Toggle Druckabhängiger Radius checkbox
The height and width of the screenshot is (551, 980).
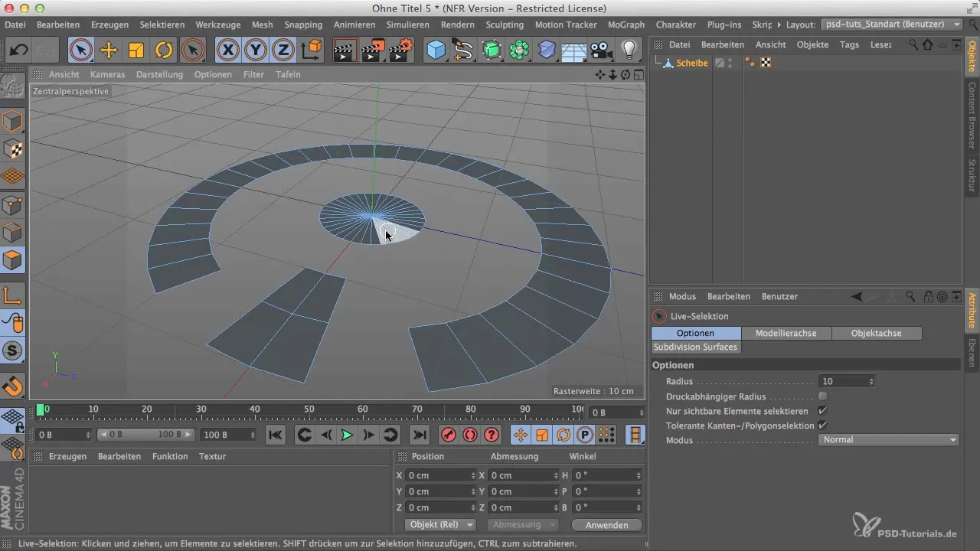(x=823, y=396)
